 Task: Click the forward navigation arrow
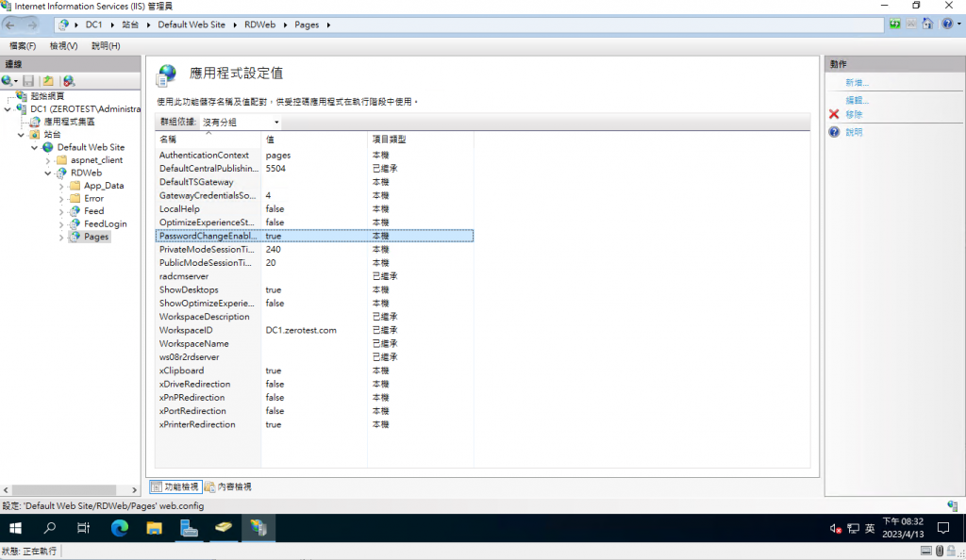32,25
